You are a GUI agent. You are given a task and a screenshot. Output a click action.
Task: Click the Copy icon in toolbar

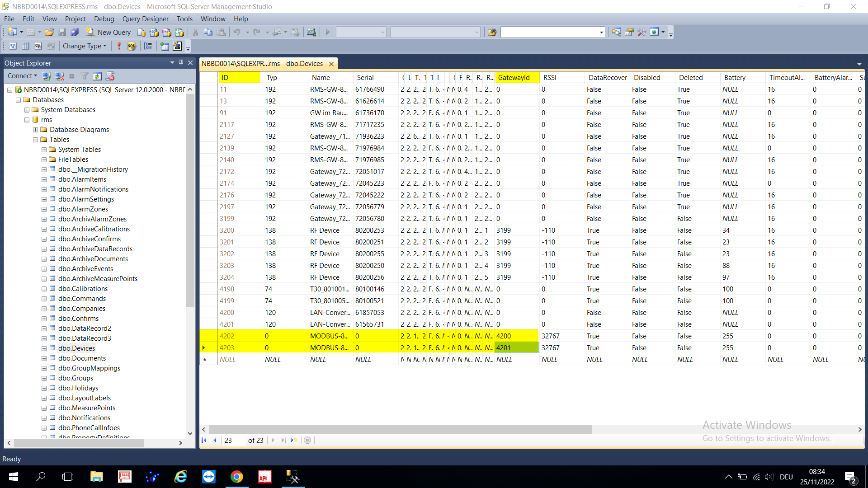point(208,32)
